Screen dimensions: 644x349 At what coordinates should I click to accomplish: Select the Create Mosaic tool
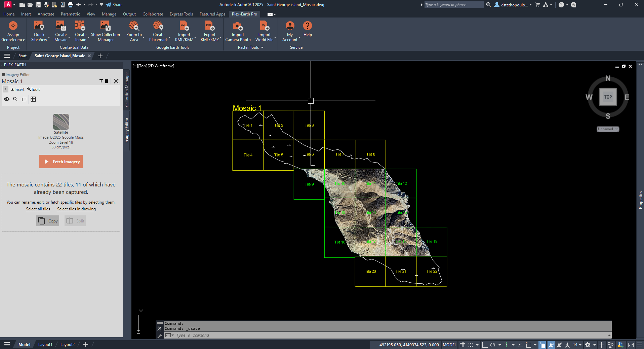(61, 31)
